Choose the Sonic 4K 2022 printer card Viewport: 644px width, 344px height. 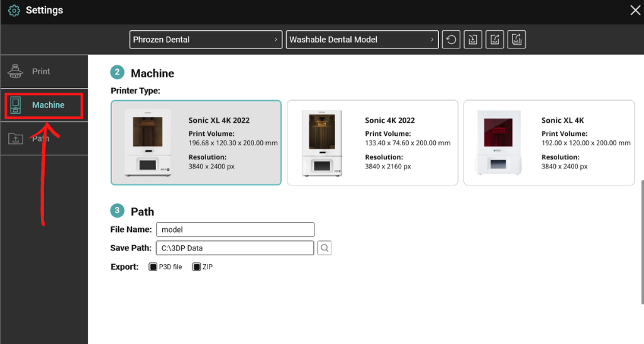click(372, 143)
